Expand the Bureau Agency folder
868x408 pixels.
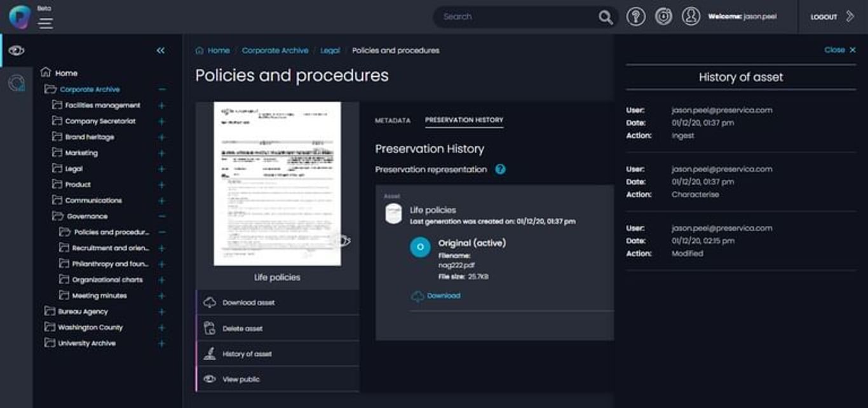coord(161,312)
